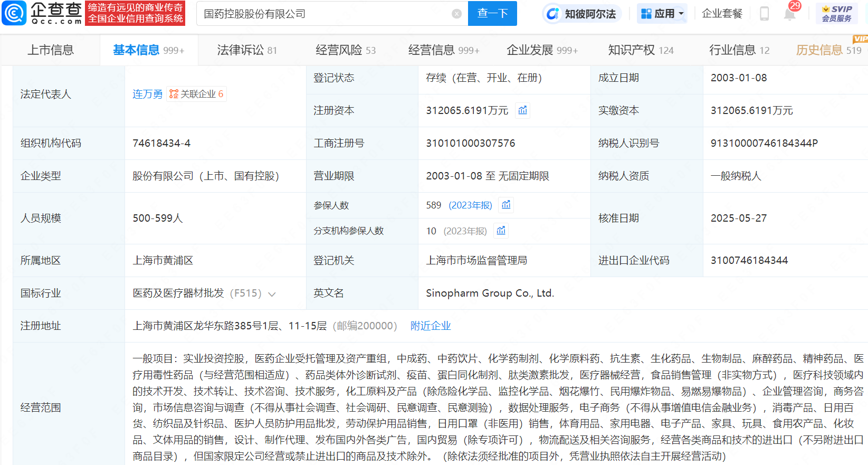Switch to the 知识产权 tab

[641, 50]
